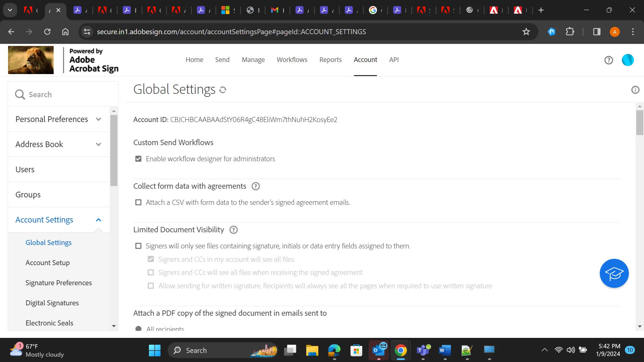Click the refresh icon beside Global Settings
Viewport: 644px width, 362px height.
pos(223,90)
